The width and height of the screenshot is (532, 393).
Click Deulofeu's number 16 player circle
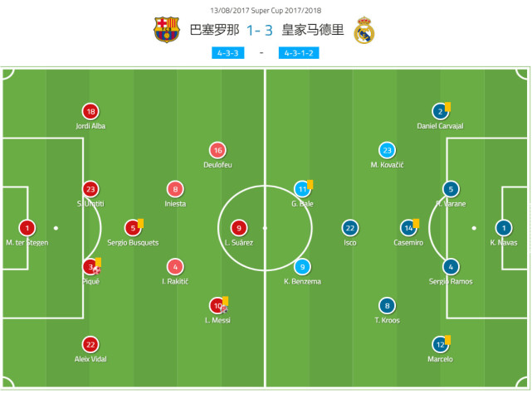217,150
